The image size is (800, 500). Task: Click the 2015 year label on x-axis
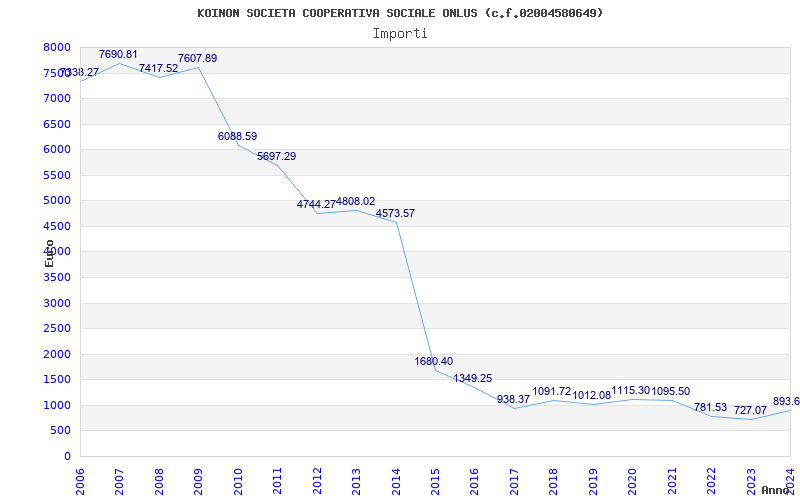click(435, 482)
